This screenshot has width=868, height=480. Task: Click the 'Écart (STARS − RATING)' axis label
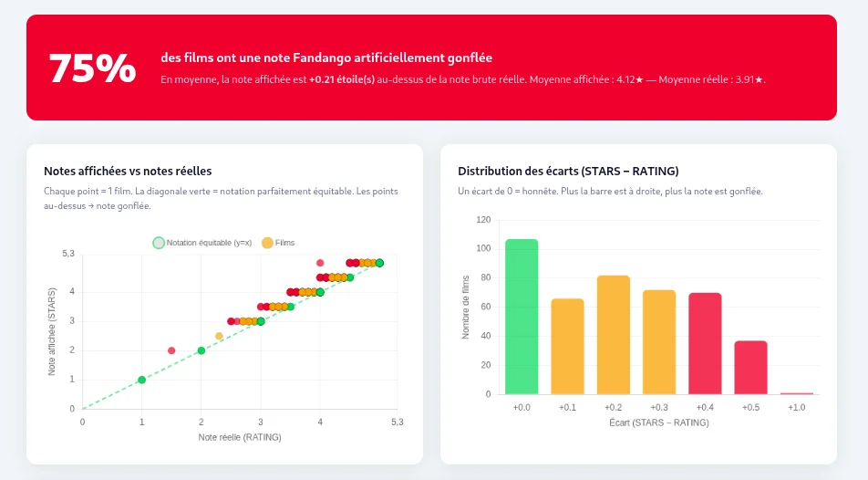(658, 423)
